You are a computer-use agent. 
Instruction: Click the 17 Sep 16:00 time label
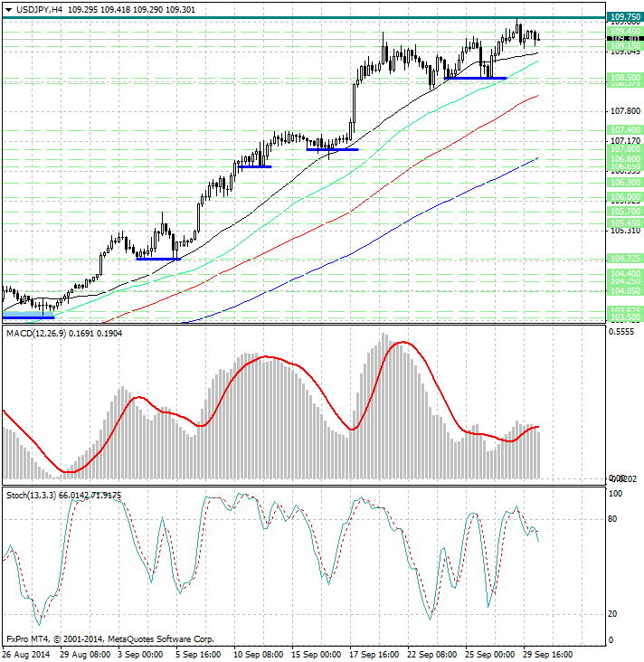374,655
